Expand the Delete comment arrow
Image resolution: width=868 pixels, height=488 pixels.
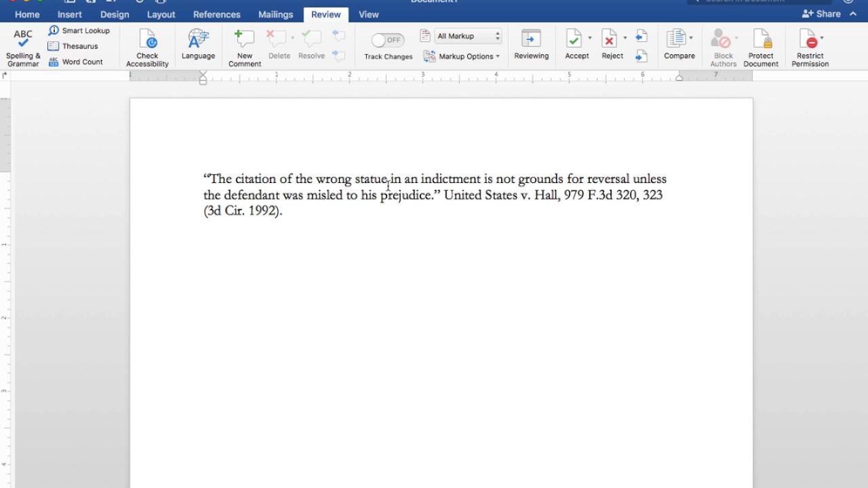click(293, 38)
